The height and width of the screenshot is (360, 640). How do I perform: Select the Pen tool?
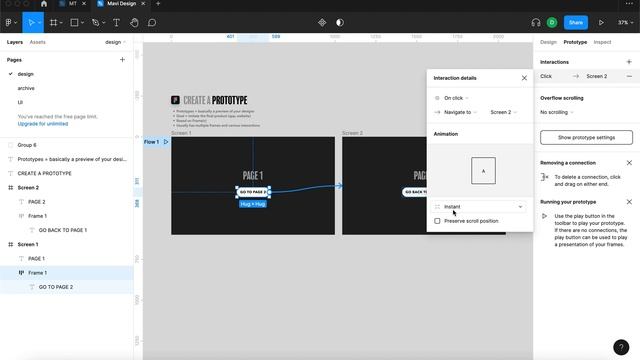(x=96, y=22)
